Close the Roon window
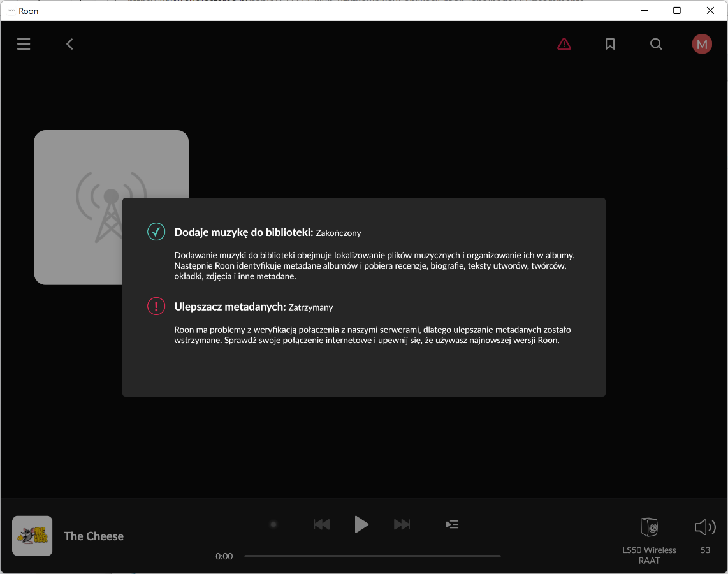Screen dimensions: 728x574 click(x=710, y=11)
